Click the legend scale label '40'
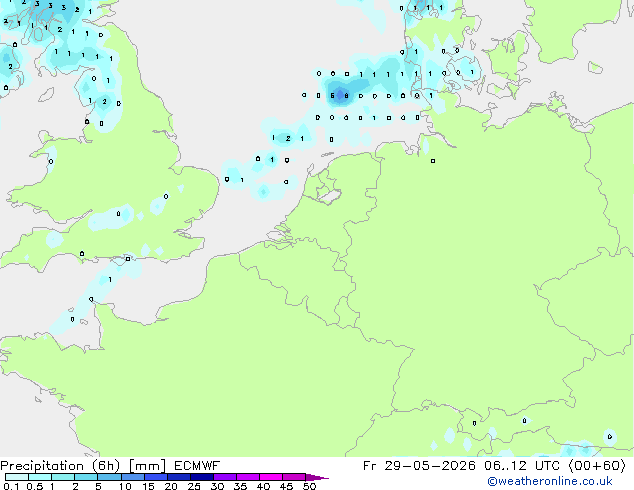634x490 pixels. click(x=263, y=486)
